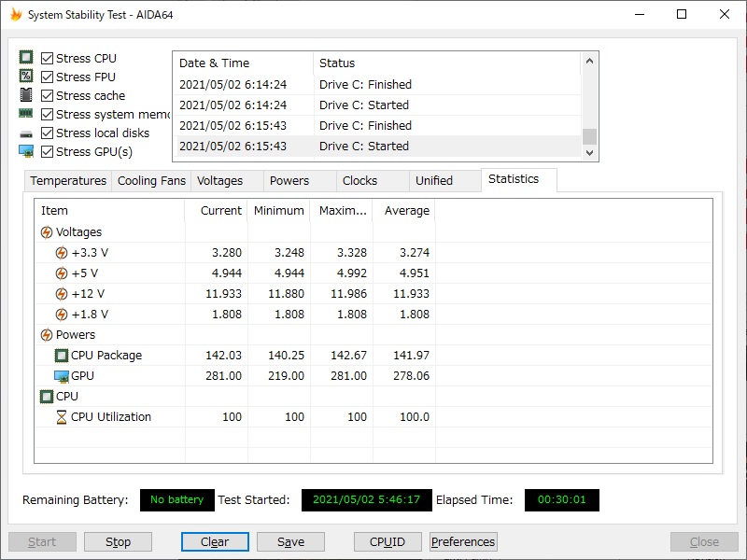The width and height of the screenshot is (747, 560).
Task: Click the disk drive icon beside Stress local disks
Action: 26,133
